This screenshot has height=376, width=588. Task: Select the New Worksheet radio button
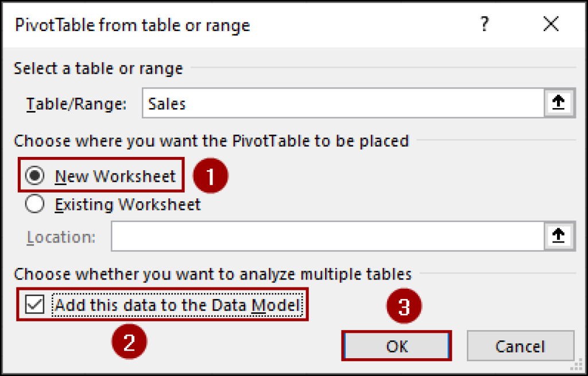click(35, 175)
